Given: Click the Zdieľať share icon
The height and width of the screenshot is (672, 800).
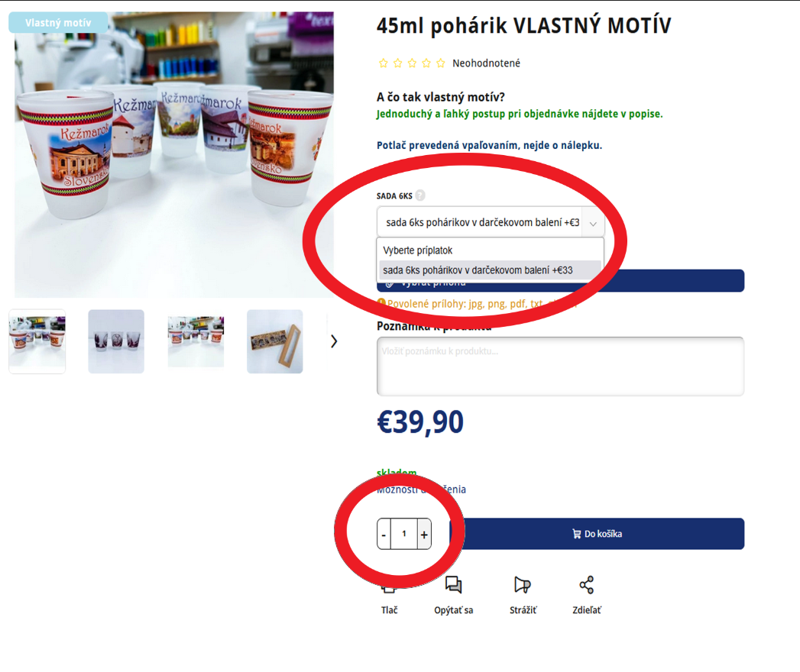Looking at the screenshot, I should click(586, 585).
